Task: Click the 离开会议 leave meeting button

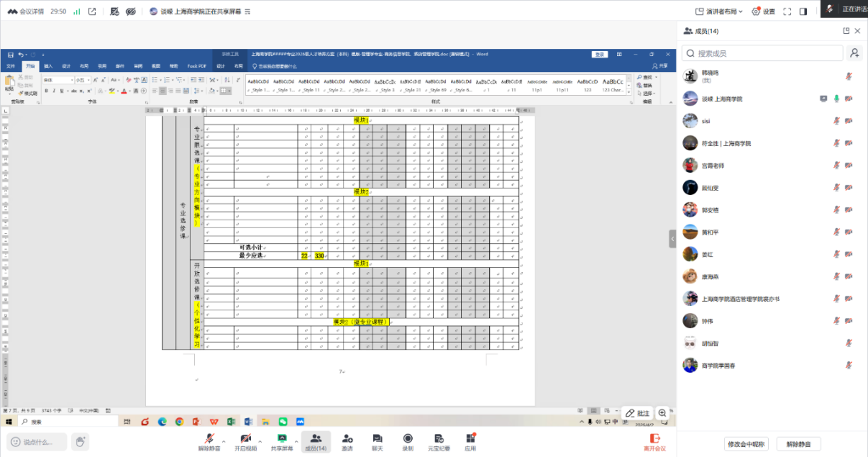Action: [x=655, y=442]
